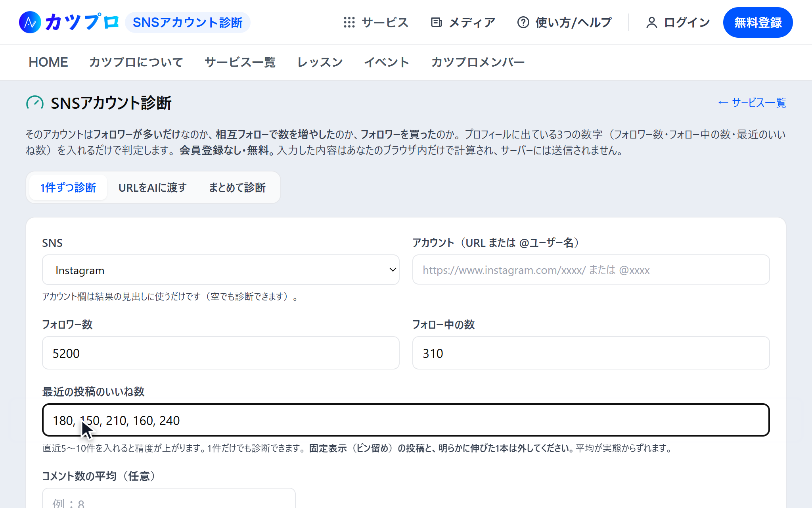This screenshot has width=812, height=508.
Task: Click the メディア news icon
Action: [x=436, y=22]
